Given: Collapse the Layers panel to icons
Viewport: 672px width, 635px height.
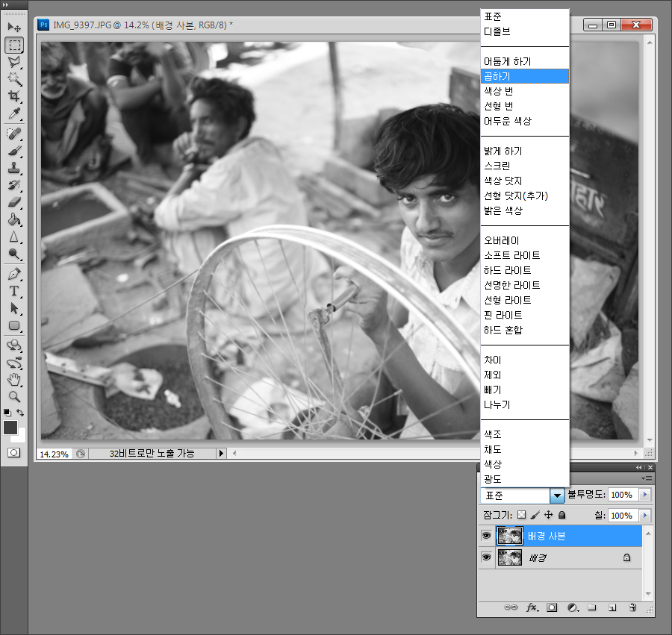Looking at the screenshot, I should (x=639, y=467).
